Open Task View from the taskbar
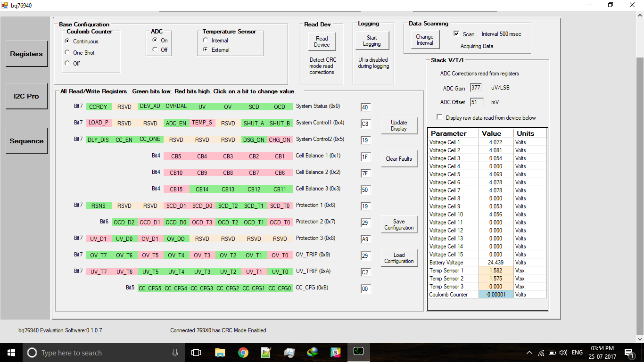Screen dimensions: 644x362 point(196,353)
